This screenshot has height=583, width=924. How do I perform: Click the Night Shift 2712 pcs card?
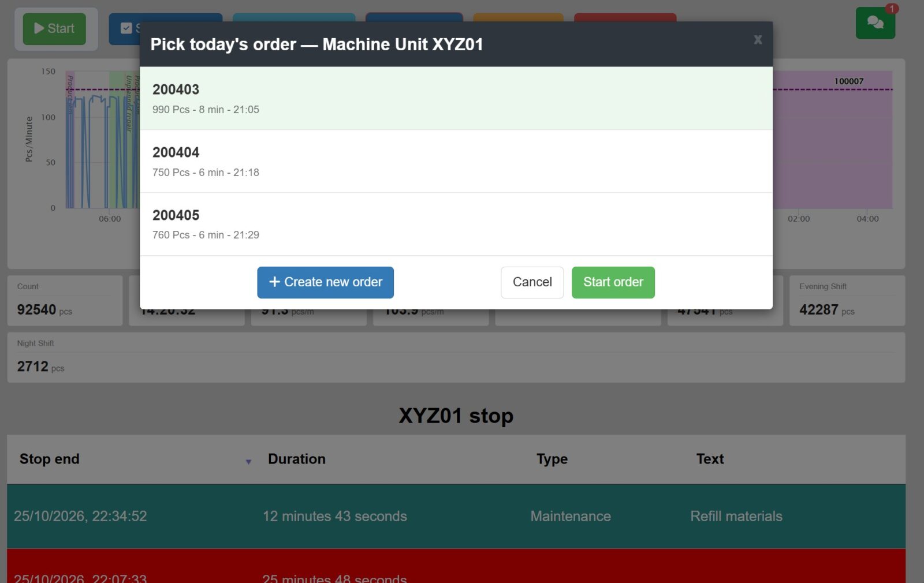point(456,357)
